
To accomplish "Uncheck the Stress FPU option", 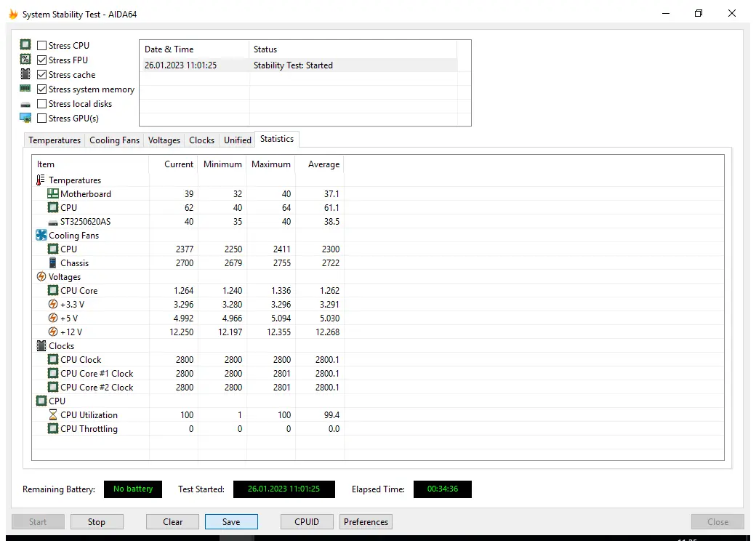I will [x=42, y=60].
